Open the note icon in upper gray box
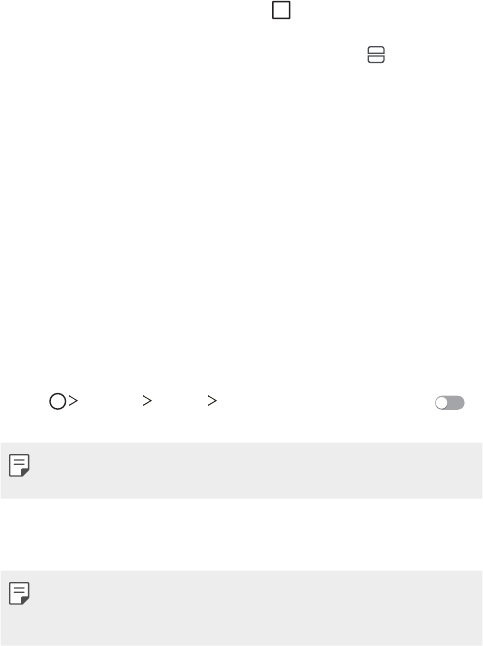Screen dimensions: 483x646 (19, 466)
